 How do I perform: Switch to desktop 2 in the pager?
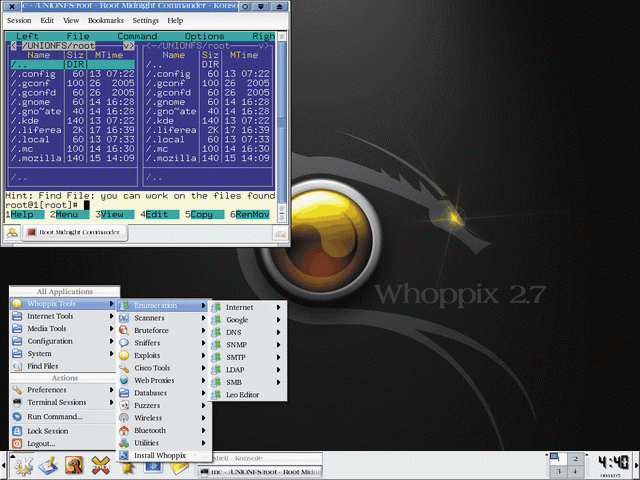click(x=575, y=459)
